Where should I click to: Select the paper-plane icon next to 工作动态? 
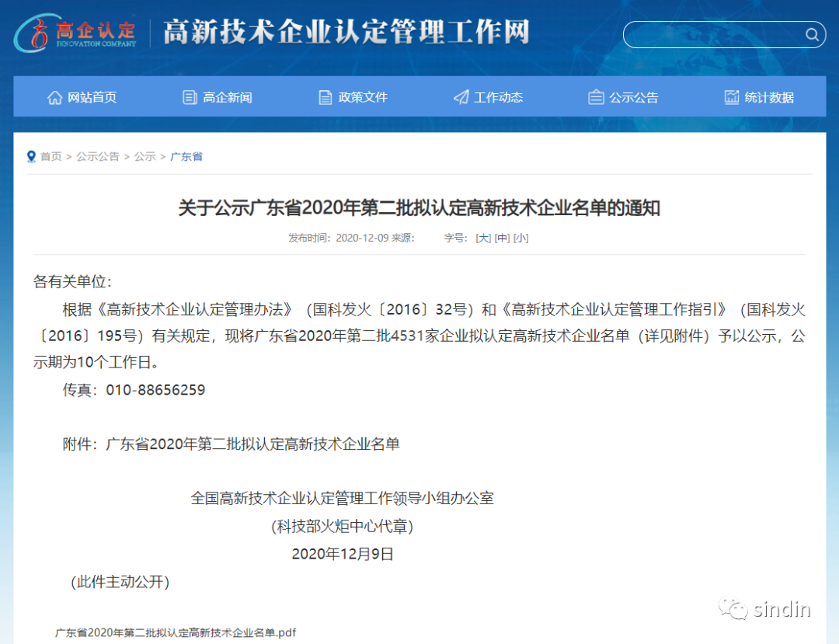click(x=460, y=97)
